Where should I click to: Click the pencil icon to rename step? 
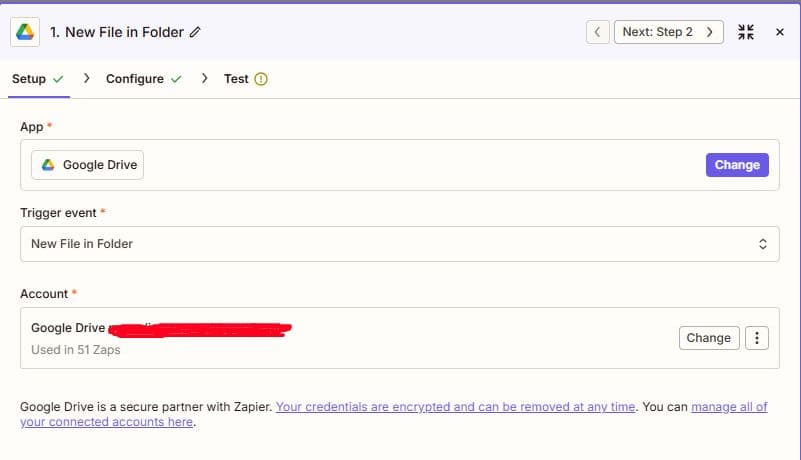195,32
